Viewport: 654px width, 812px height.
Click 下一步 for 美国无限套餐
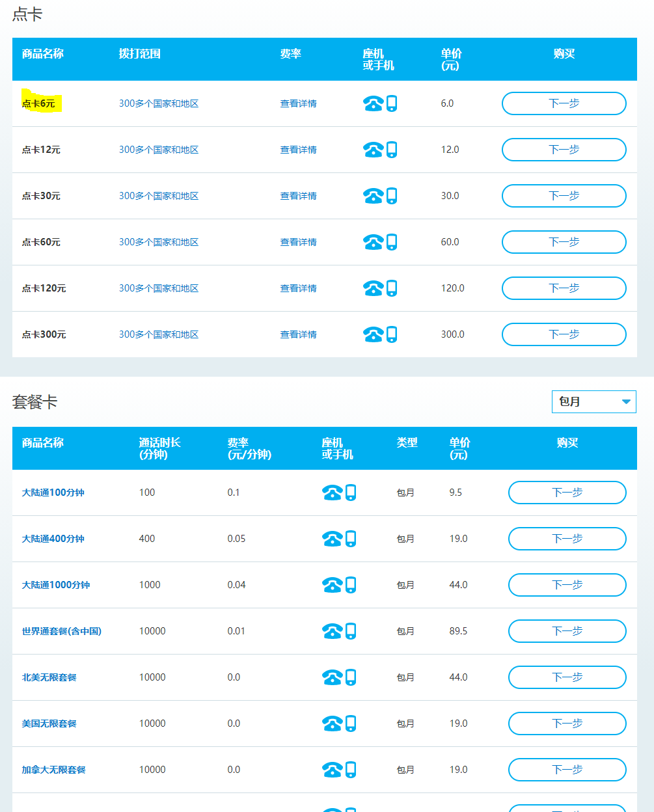point(567,724)
